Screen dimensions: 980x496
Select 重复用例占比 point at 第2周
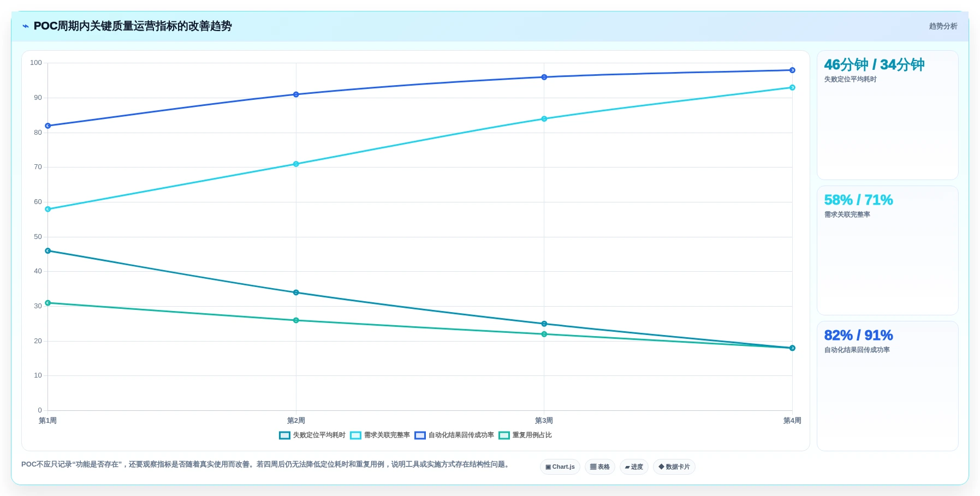point(296,320)
